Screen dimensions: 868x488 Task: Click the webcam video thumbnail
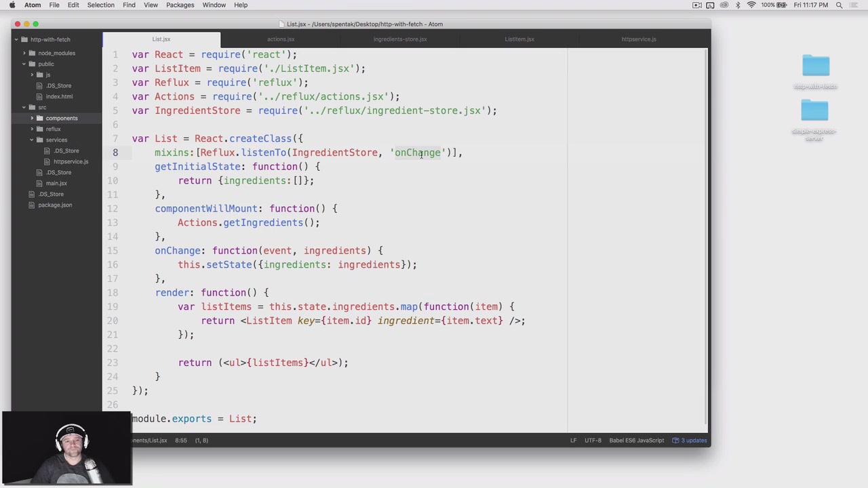(66, 449)
